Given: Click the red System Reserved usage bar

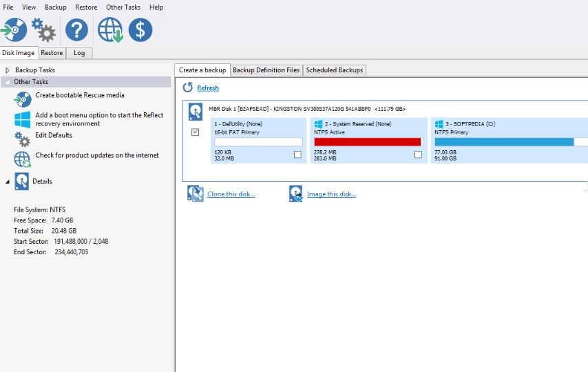Looking at the screenshot, I should point(368,141).
